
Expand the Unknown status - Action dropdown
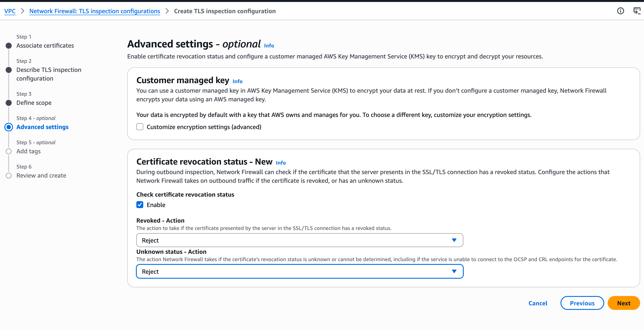pyautogui.click(x=299, y=272)
